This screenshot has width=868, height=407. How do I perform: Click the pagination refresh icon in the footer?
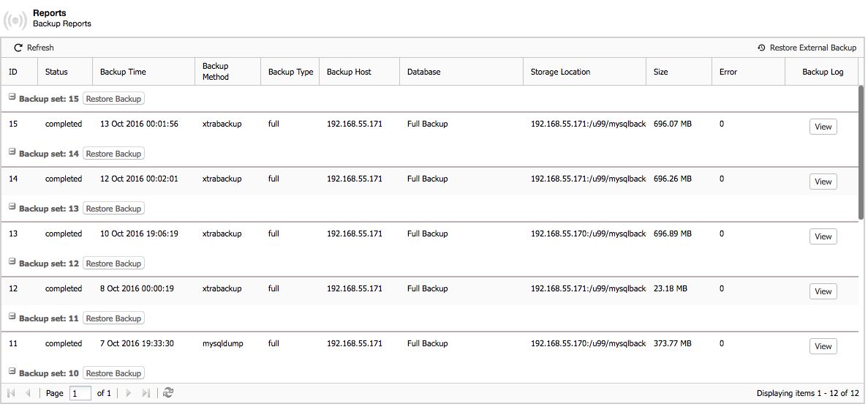[168, 393]
